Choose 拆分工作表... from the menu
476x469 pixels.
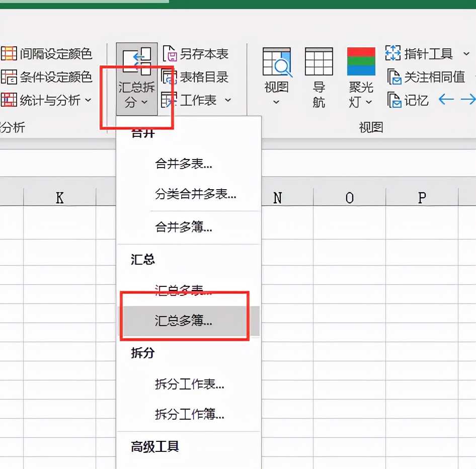click(x=189, y=384)
